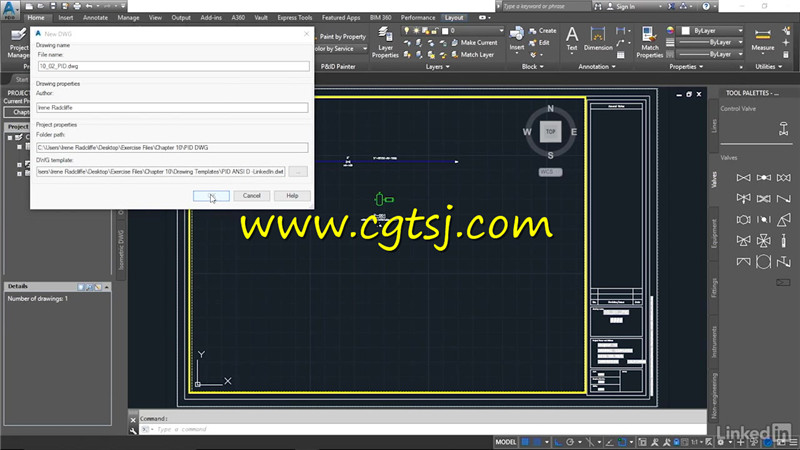Browse for DWG template with ellipsis button

(298, 172)
